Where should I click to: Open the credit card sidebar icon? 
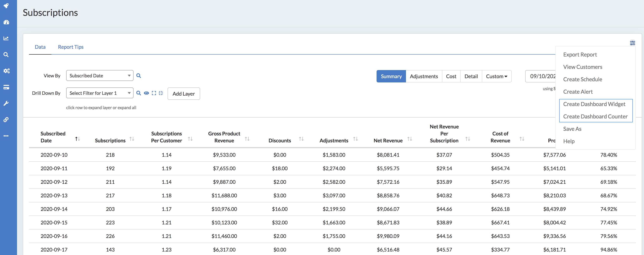click(x=6, y=87)
